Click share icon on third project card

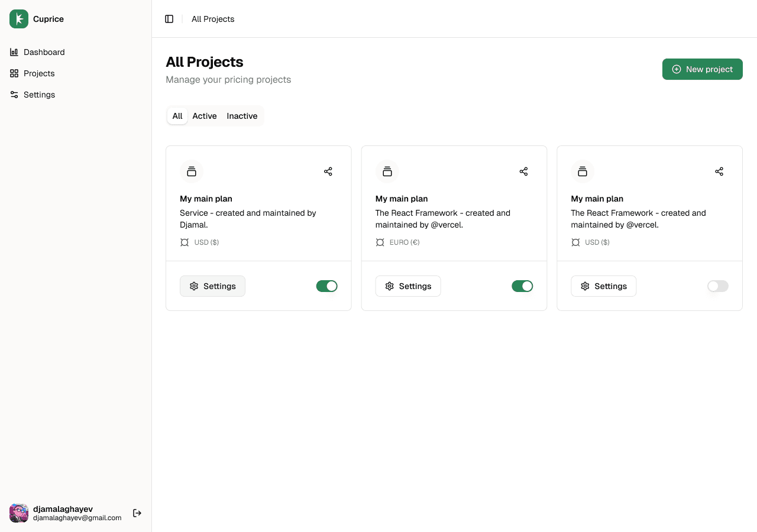[719, 171]
